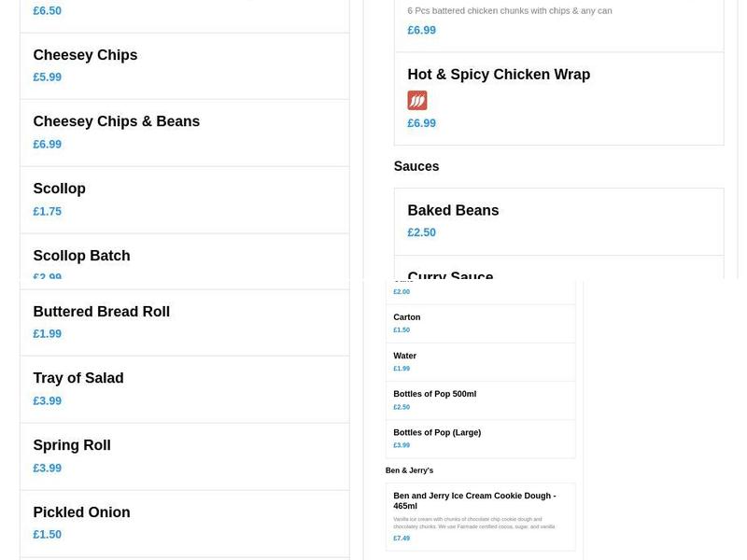Click the spicy chili icon on Hot & Spicy Chicken Wrap
The height and width of the screenshot is (560, 747).
(416, 100)
